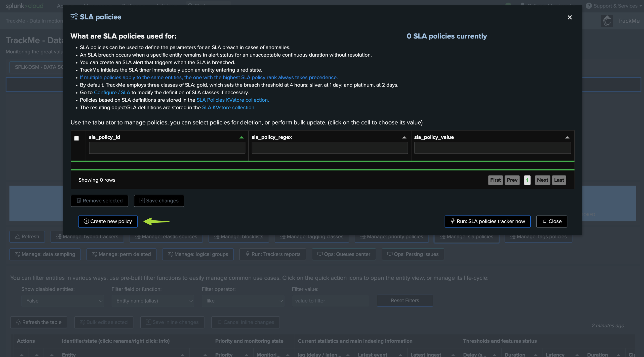The width and height of the screenshot is (644, 357).
Task: Open Manage: data sampling
Action: tap(45, 254)
